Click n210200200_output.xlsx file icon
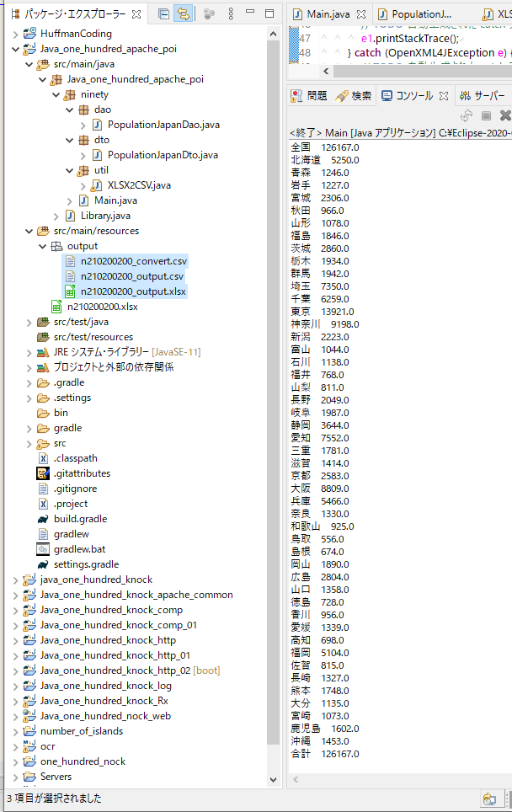Image resolution: width=512 pixels, height=812 pixels. coord(70,291)
